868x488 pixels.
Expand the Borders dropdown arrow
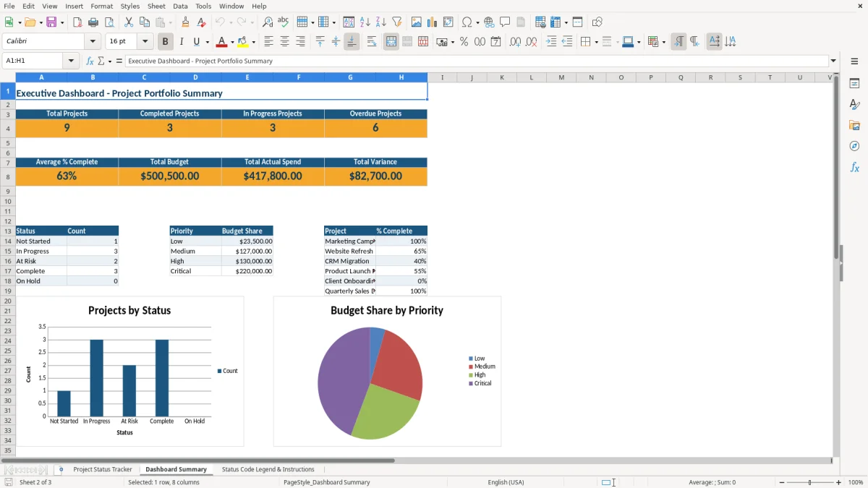[595, 42]
